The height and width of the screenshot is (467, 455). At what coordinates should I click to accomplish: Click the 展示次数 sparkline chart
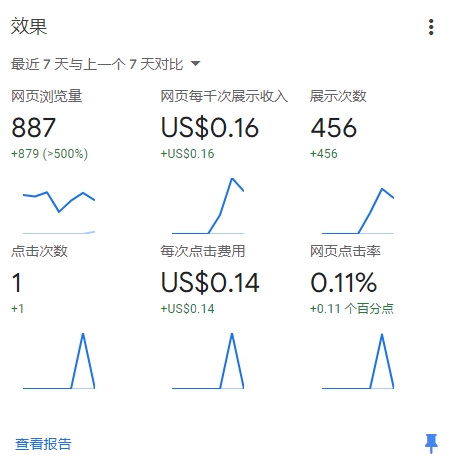(x=358, y=211)
